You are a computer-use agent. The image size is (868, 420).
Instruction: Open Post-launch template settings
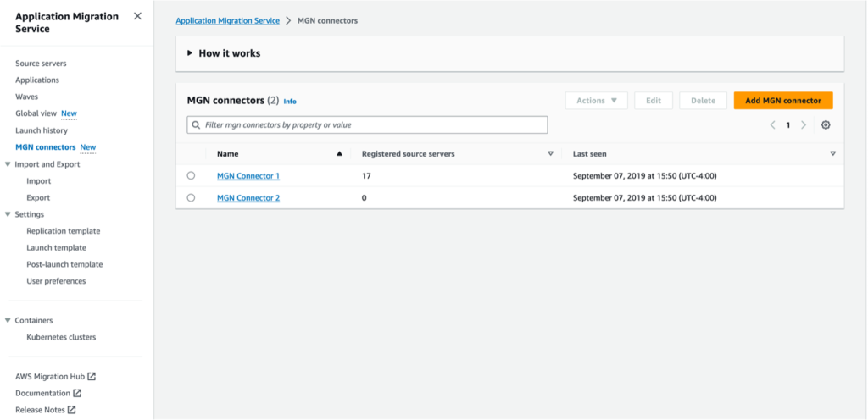click(x=64, y=264)
